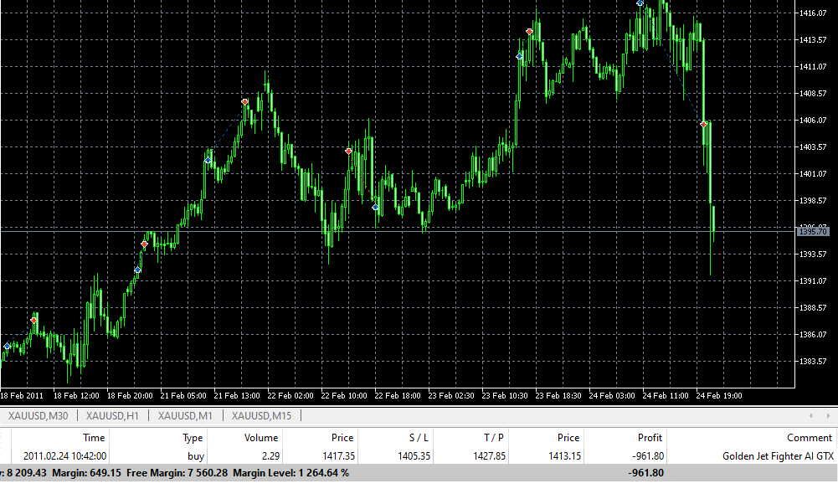The height and width of the screenshot is (504, 838).
Task: Click the Comment column header
Action: pos(809,437)
